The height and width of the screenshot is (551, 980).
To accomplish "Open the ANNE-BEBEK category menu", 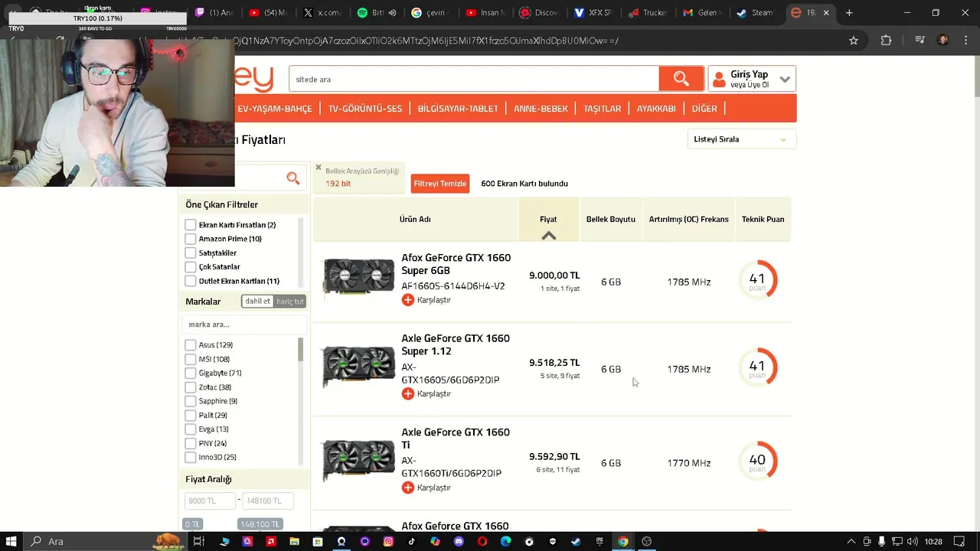I will (541, 109).
